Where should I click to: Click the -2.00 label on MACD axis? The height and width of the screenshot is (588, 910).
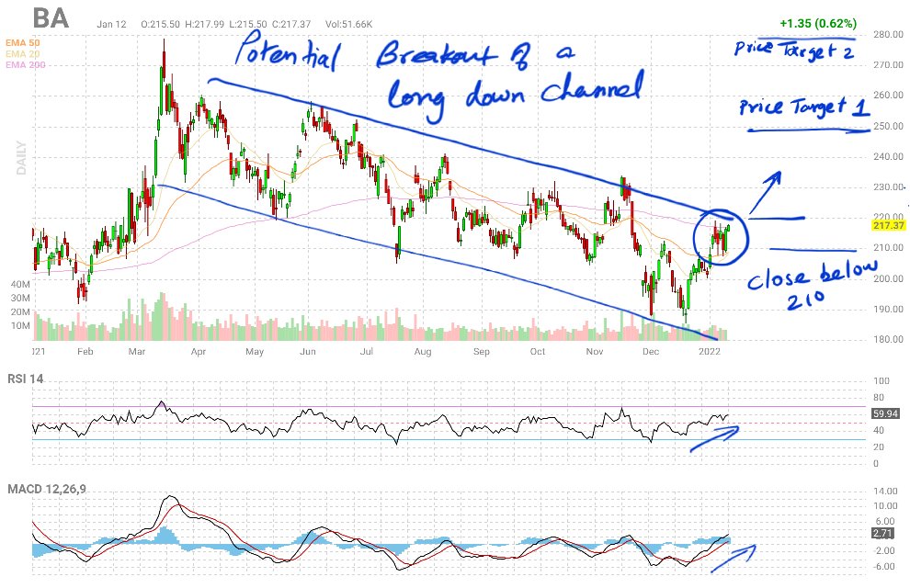[x=884, y=551]
